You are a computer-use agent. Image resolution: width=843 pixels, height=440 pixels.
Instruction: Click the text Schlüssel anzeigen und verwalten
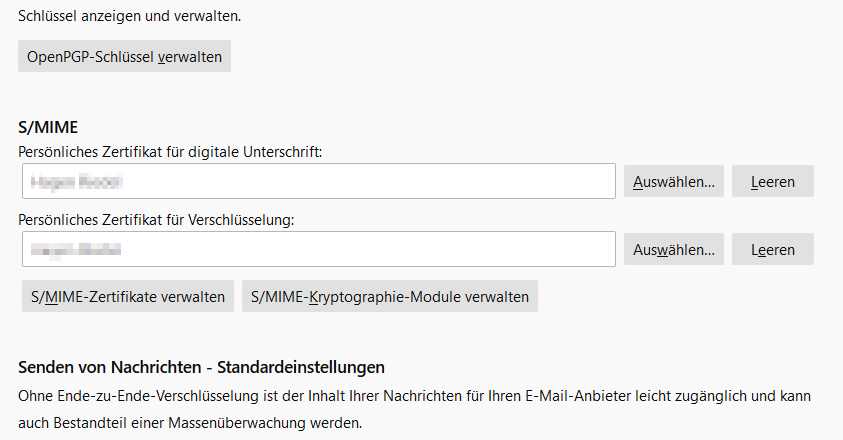pos(130,16)
